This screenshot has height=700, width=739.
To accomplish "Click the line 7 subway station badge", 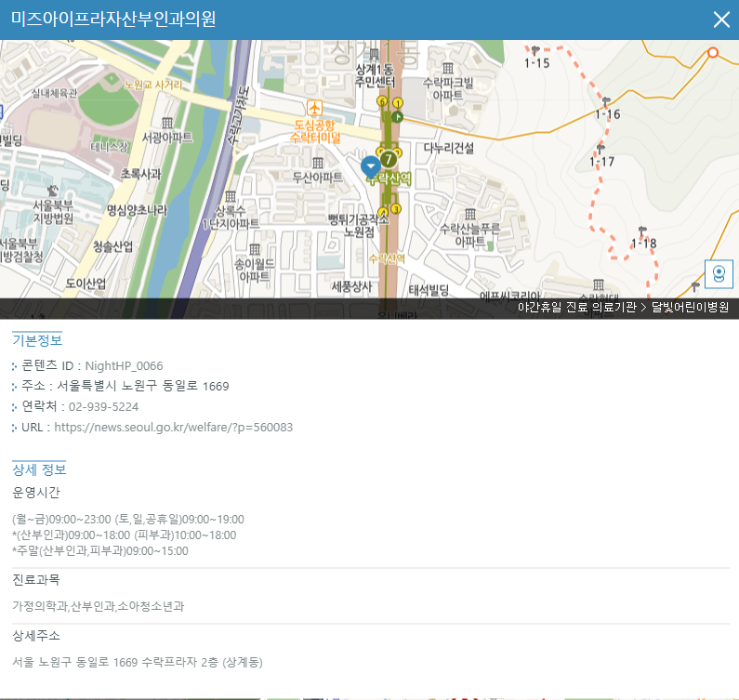I will coord(389,159).
